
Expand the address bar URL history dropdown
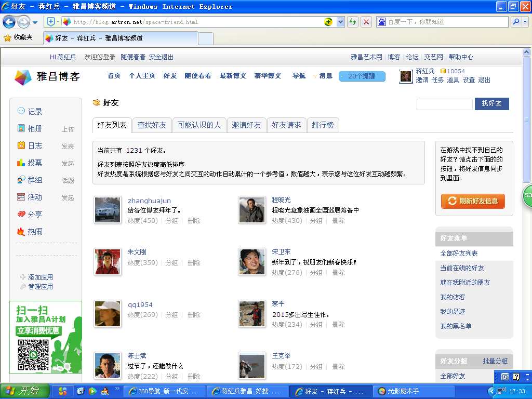click(x=341, y=22)
